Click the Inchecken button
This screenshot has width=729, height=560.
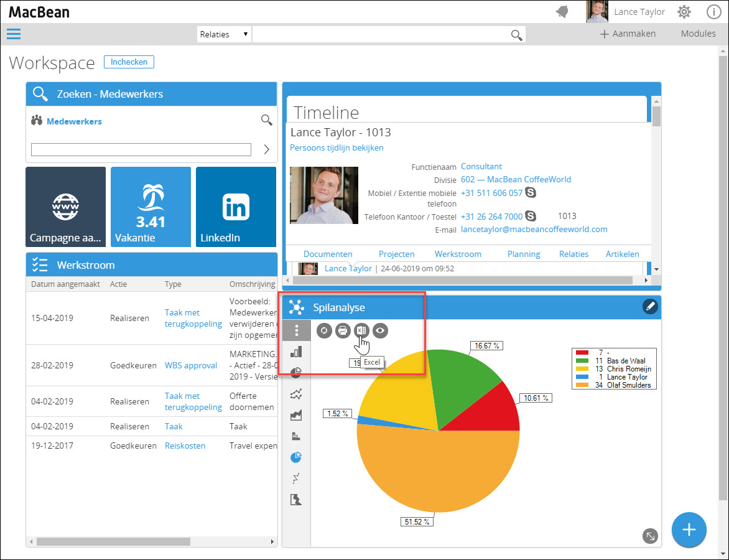pyautogui.click(x=129, y=62)
